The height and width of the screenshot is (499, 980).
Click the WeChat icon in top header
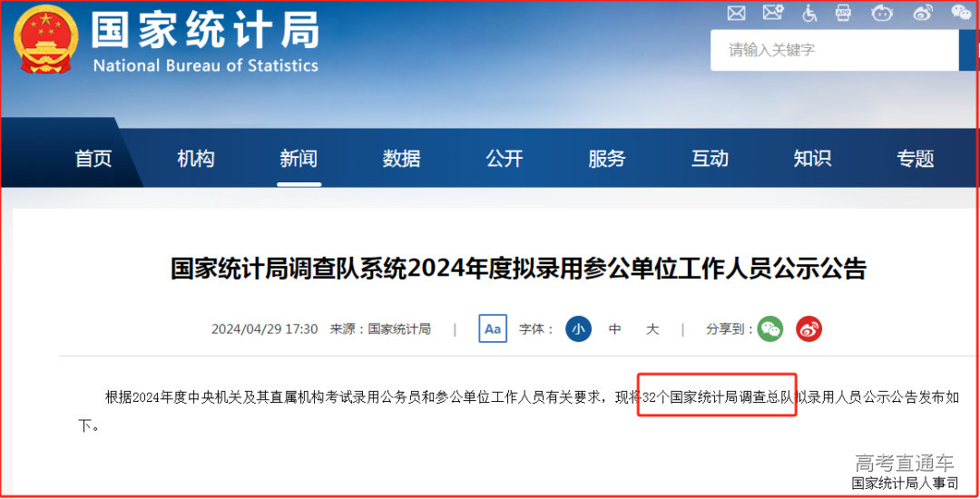click(x=961, y=12)
